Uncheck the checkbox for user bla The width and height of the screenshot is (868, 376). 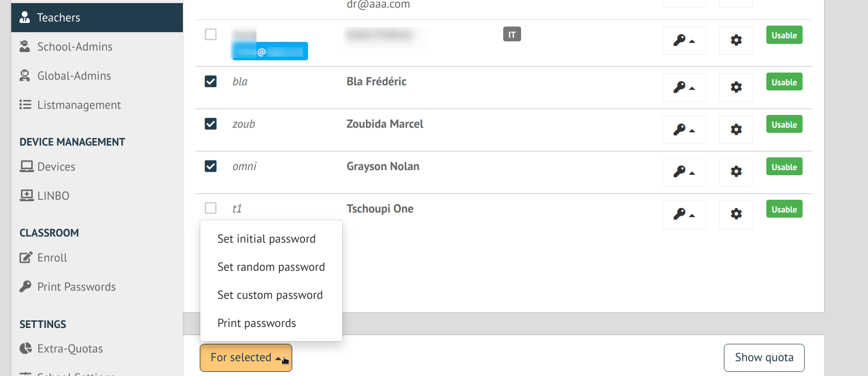210,81
